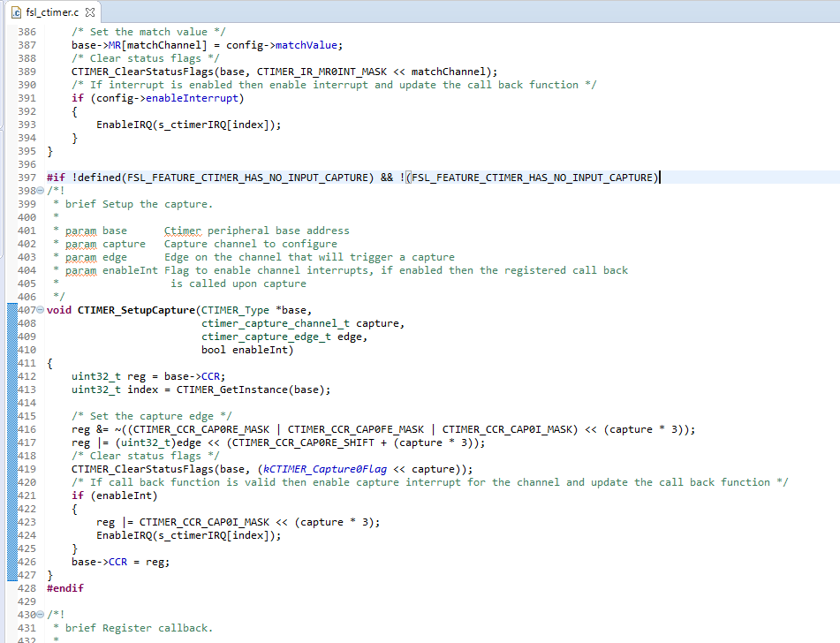Image resolution: width=840 pixels, height=643 pixels.
Task: Click the C file icon on tab
Action: [16, 12]
